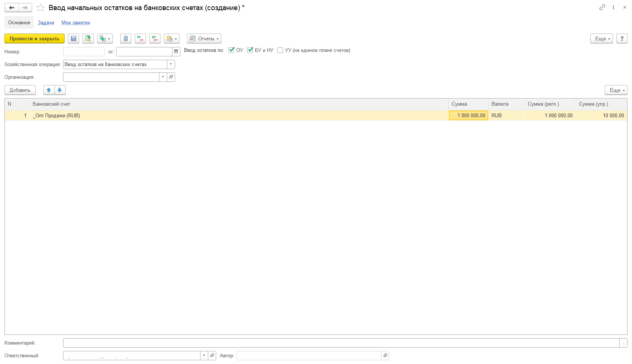Expand the Хозяйственная операция dropdown
This screenshot has width=632, height=364.
coord(171,64)
